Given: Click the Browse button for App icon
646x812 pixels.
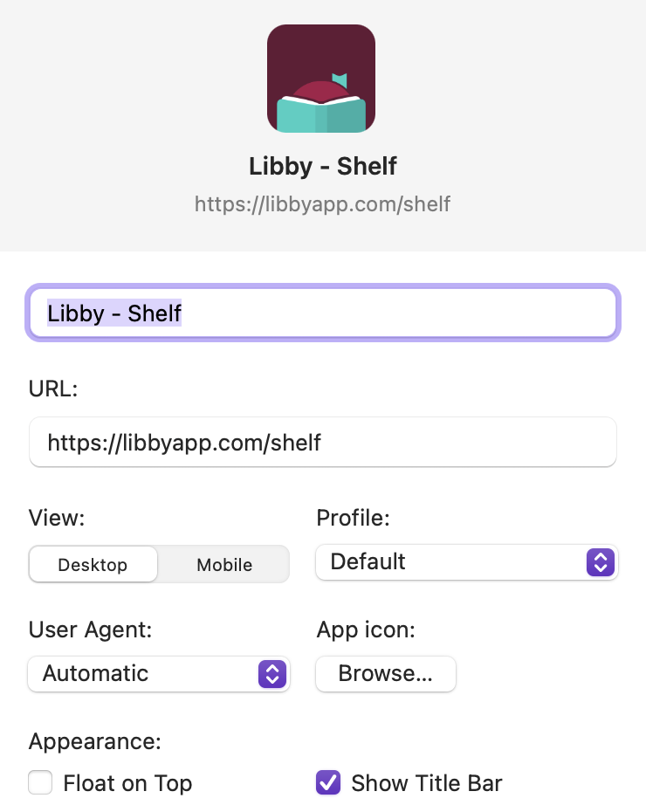Looking at the screenshot, I should 385,674.
